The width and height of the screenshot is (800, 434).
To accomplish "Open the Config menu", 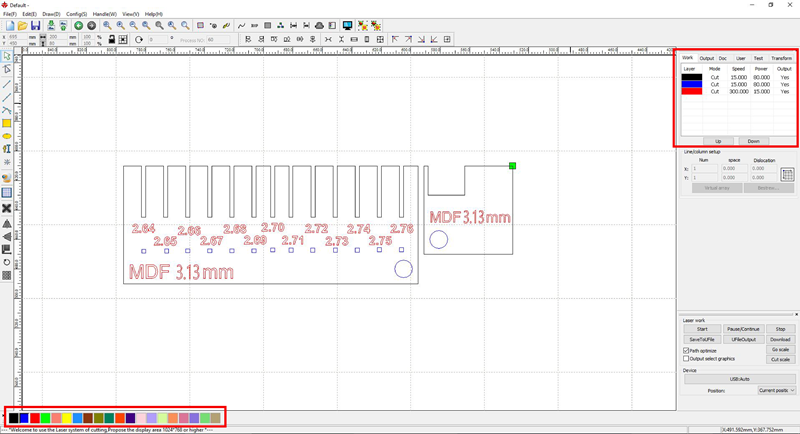I will click(x=77, y=14).
